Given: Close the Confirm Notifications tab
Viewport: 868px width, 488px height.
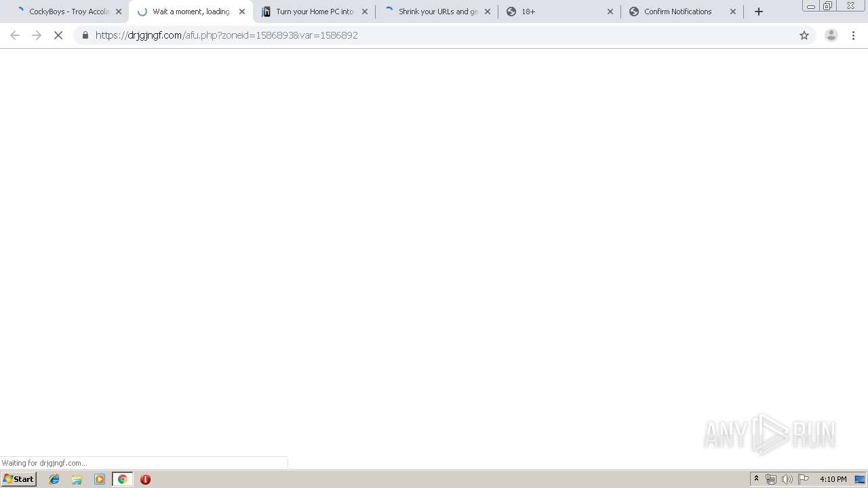Looking at the screenshot, I should tap(733, 12).
